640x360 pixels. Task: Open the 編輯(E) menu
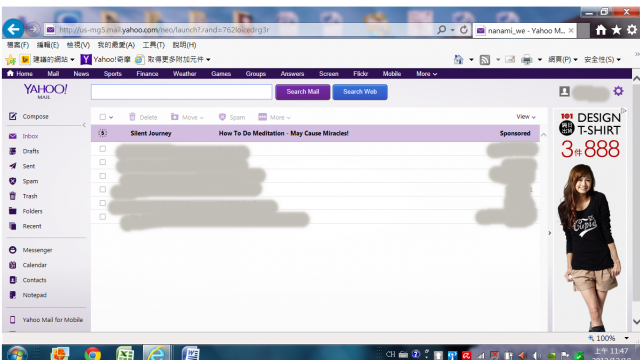(x=48, y=45)
